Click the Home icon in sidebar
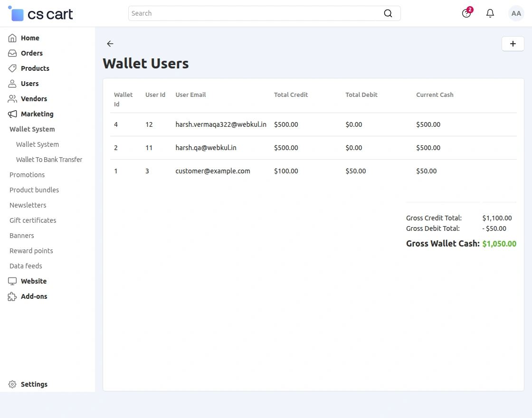The height and width of the screenshot is (418, 532). (x=11, y=38)
